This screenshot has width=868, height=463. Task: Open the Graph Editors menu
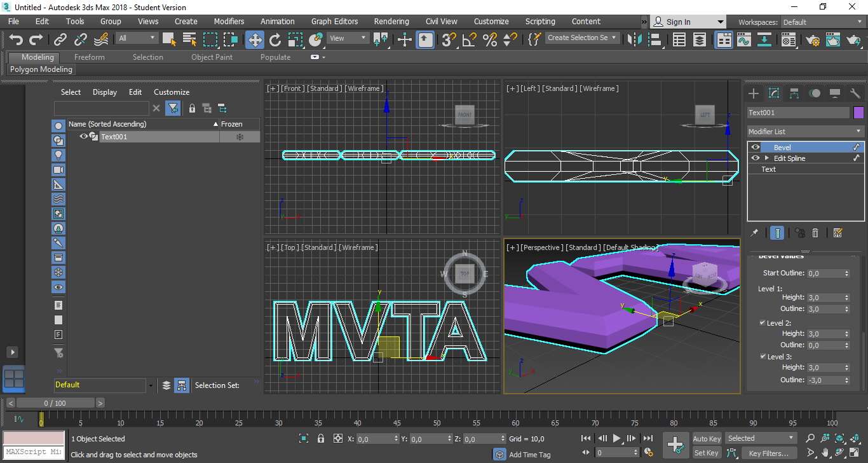point(334,21)
